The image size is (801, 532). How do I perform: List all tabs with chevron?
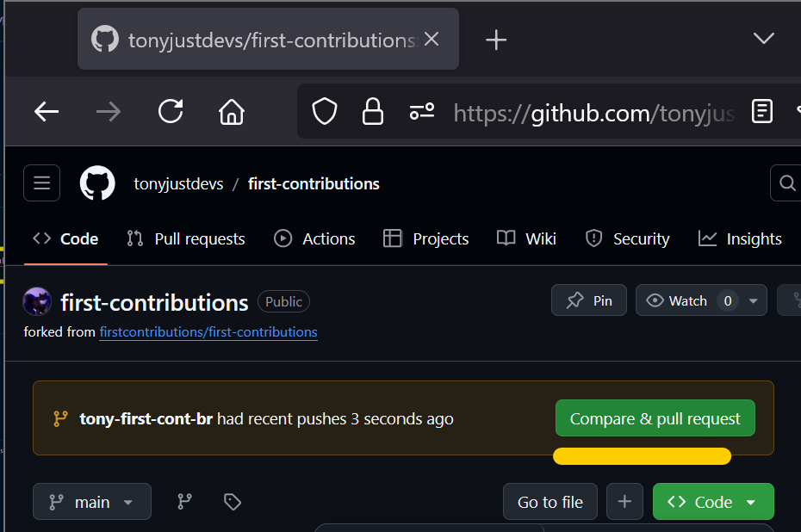(764, 38)
